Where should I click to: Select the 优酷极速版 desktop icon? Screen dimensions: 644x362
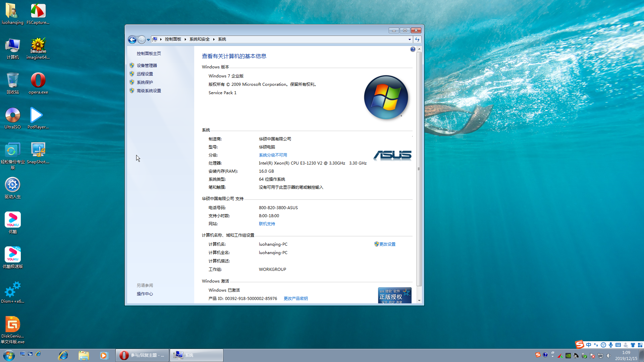(x=12, y=258)
